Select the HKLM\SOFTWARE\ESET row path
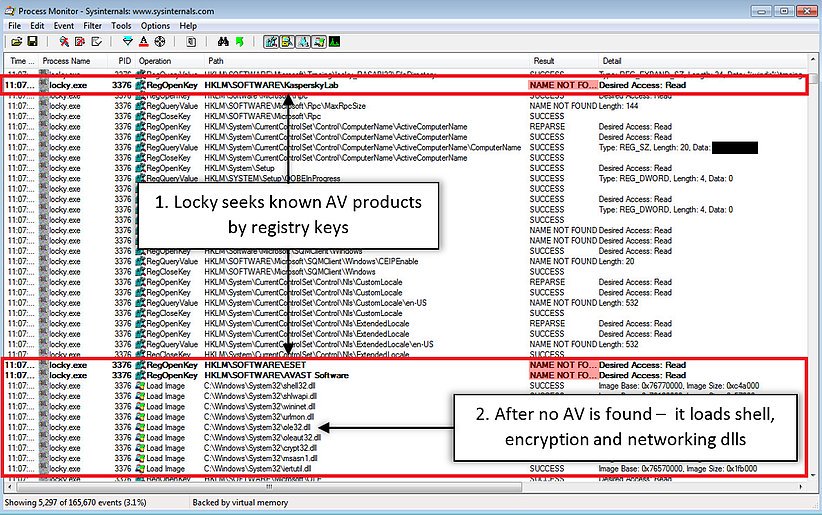 coord(255,365)
